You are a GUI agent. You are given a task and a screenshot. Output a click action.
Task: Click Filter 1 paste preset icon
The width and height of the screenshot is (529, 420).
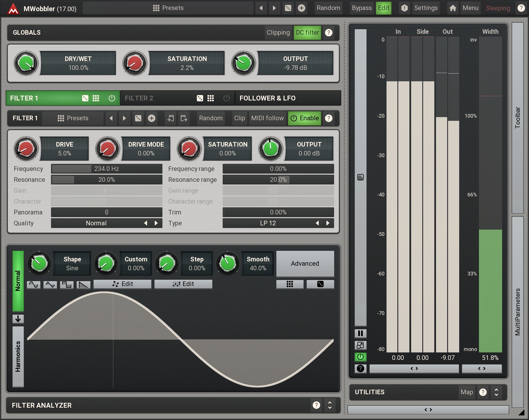[x=184, y=118]
